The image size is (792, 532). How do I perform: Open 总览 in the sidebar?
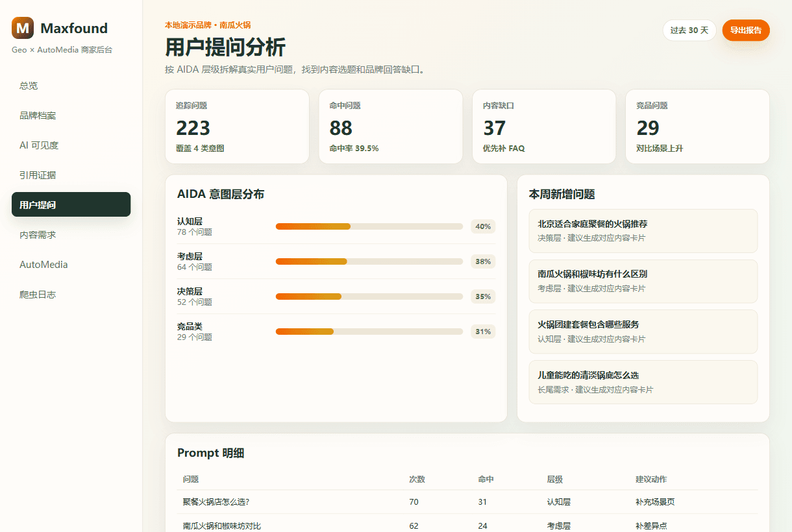click(71, 86)
